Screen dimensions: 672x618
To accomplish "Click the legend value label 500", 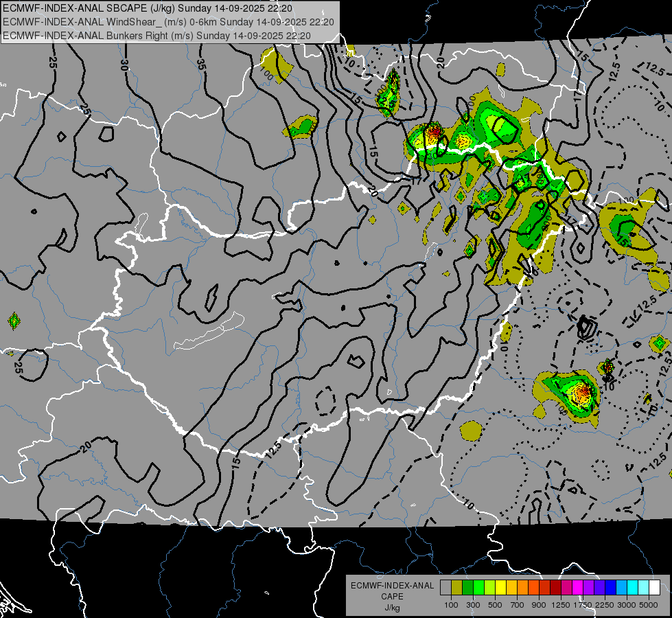I will pyautogui.click(x=495, y=605).
